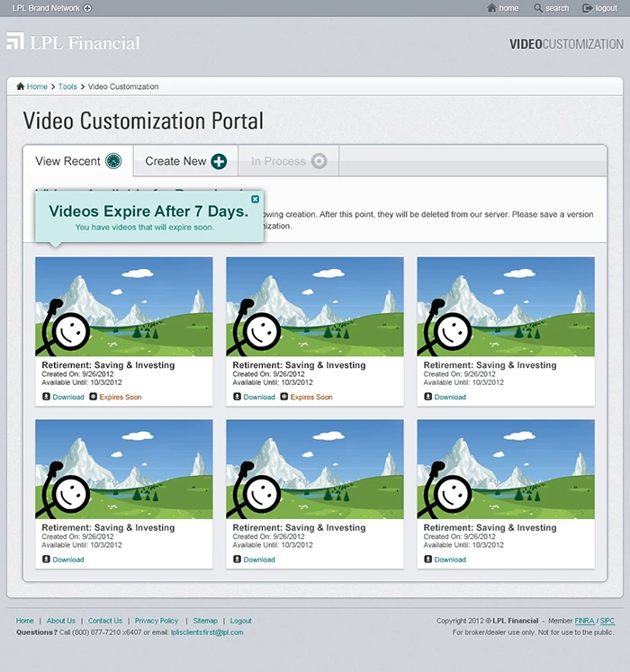This screenshot has width=630, height=672.
Task: Click the title of the last bottom-row card
Action: click(490, 527)
